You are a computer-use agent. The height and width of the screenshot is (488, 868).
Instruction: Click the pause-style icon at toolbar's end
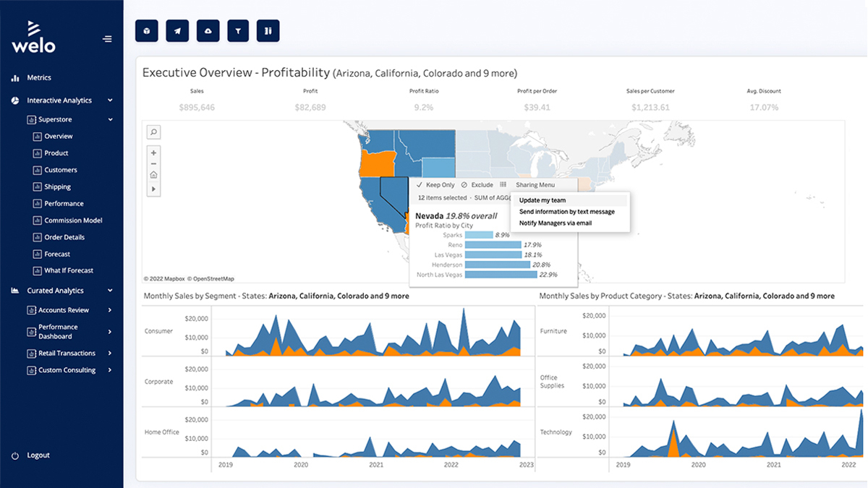[x=268, y=30]
